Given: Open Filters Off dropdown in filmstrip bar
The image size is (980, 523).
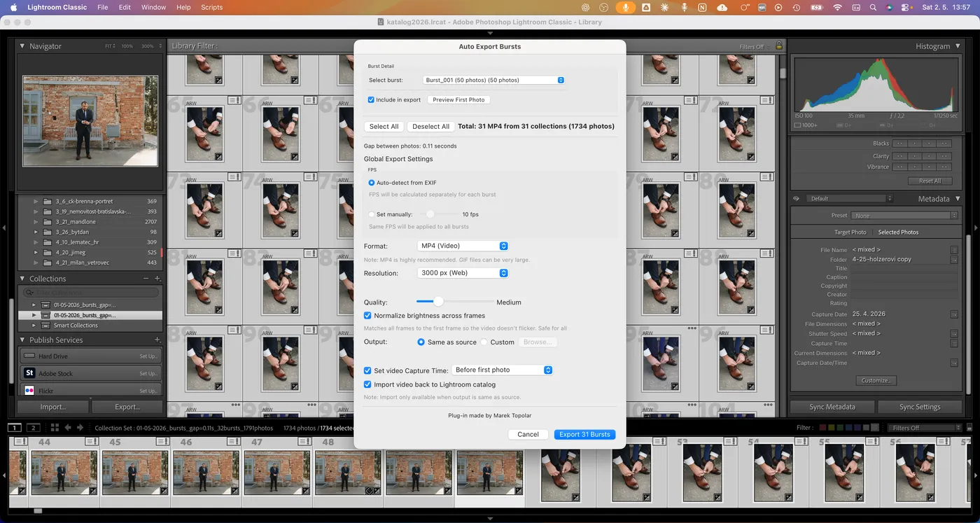Looking at the screenshot, I should click(x=924, y=428).
